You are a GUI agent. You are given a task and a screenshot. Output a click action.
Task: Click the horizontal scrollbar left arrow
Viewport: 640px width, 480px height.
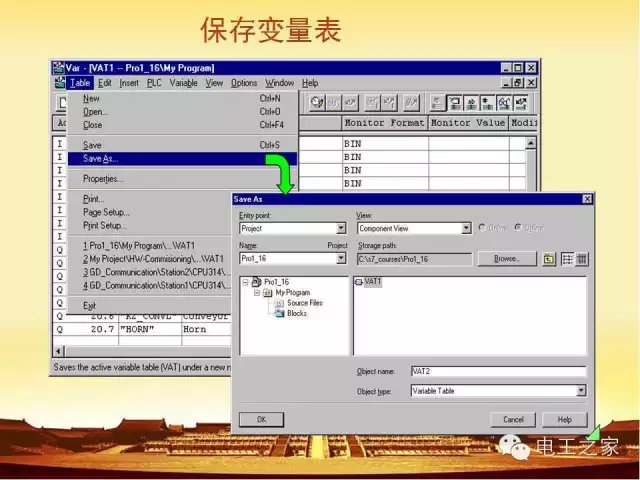pos(59,351)
